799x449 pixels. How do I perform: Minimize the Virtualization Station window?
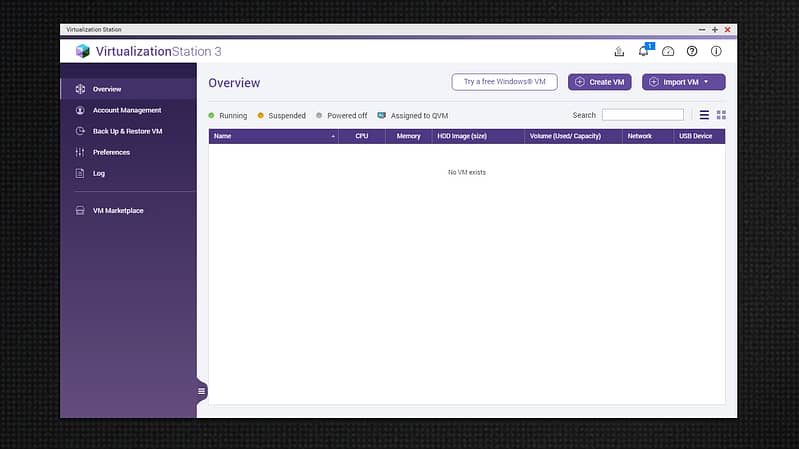702,30
